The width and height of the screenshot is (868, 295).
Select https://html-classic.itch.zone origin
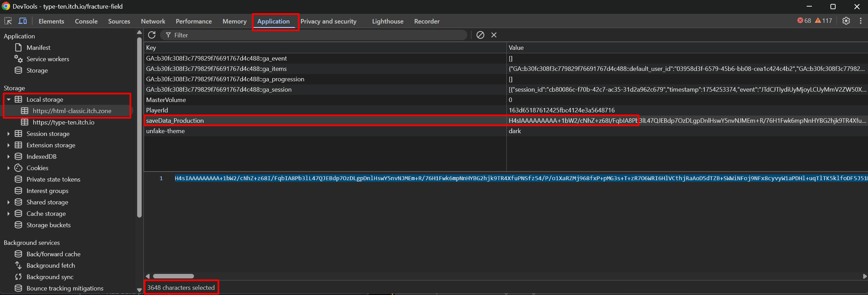(72, 111)
